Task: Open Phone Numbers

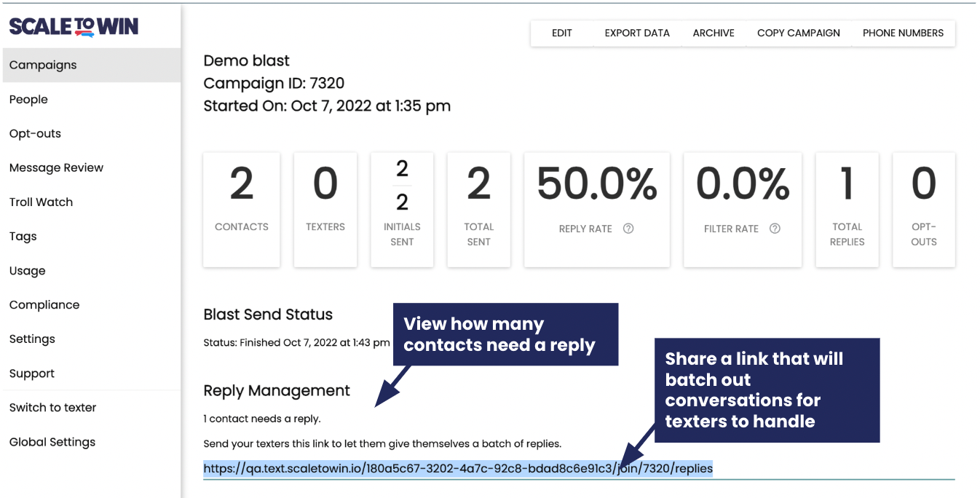Action: point(903,33)
